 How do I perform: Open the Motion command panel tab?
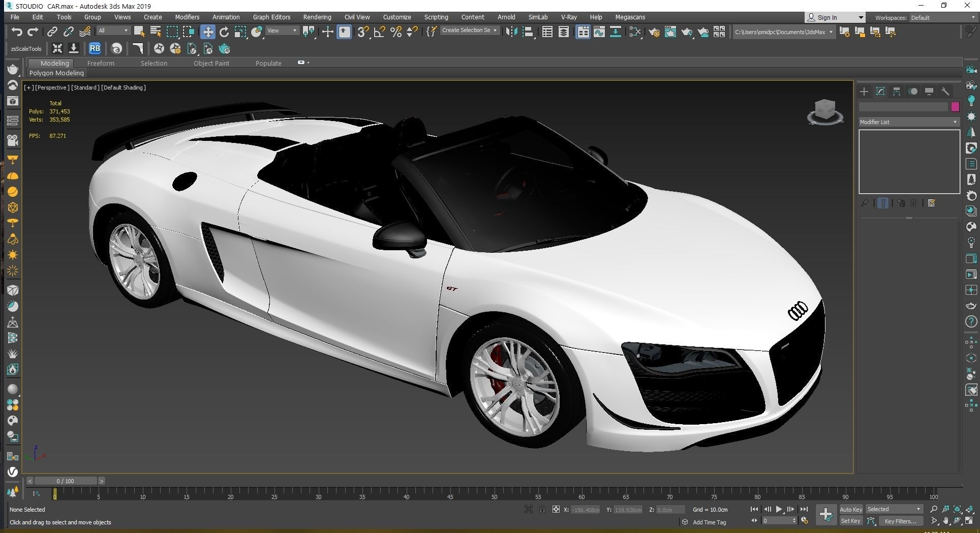point(913,92)
